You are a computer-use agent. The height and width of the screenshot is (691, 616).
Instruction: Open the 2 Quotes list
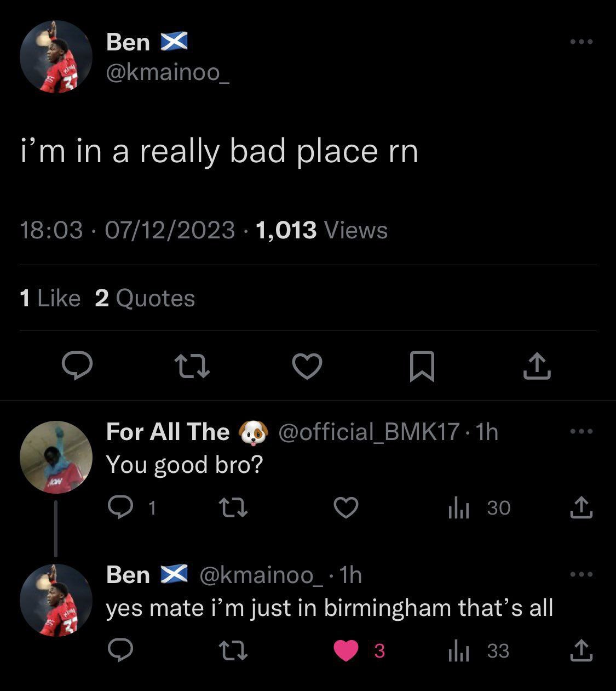(145, 298)
